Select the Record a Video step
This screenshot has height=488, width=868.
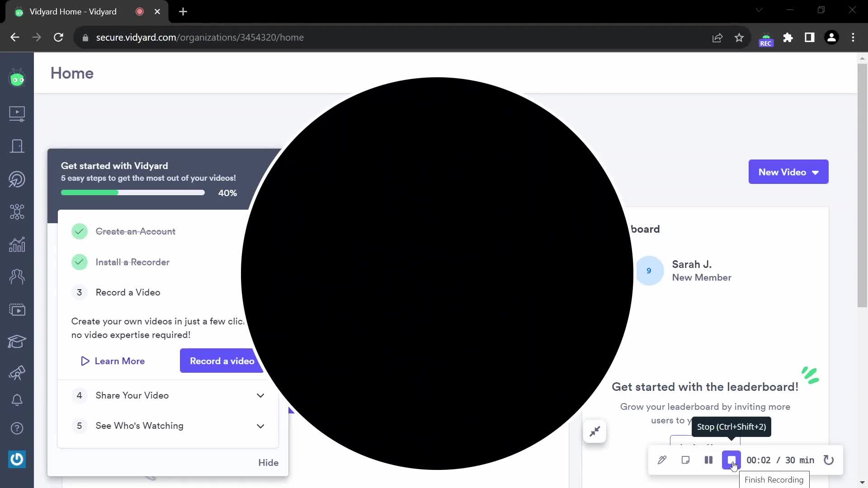point(128,292)
